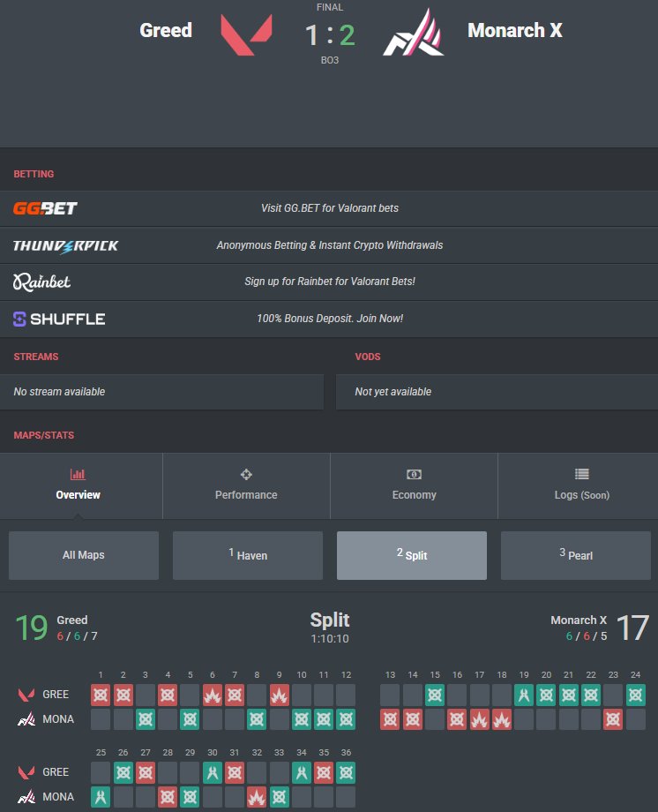Click Monarch round 25 defuse icon
This screenshot has height=812, width=658.
[x=101, y=797]
